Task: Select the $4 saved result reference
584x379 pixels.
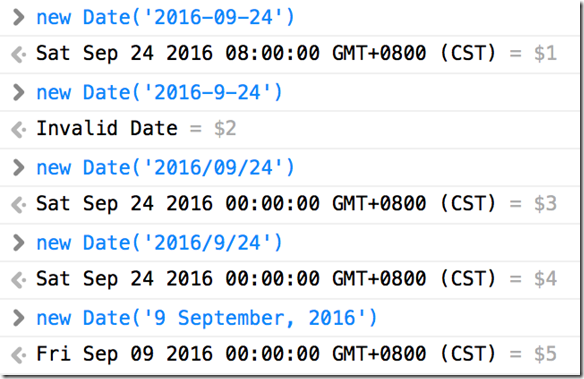Action: pyautogui.click(x=545, y=279)
